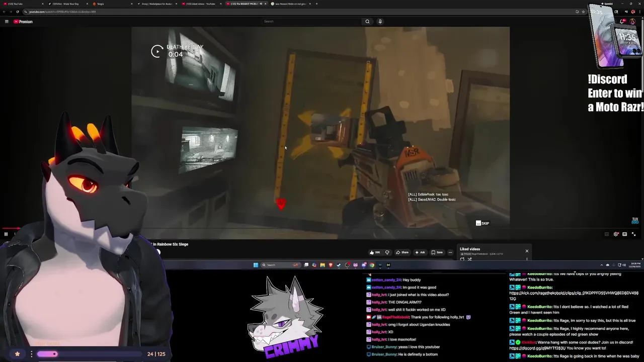Open the kick.com clip link in chat
The width and height of the screenshot is (644, 362).
click(574, 296)
